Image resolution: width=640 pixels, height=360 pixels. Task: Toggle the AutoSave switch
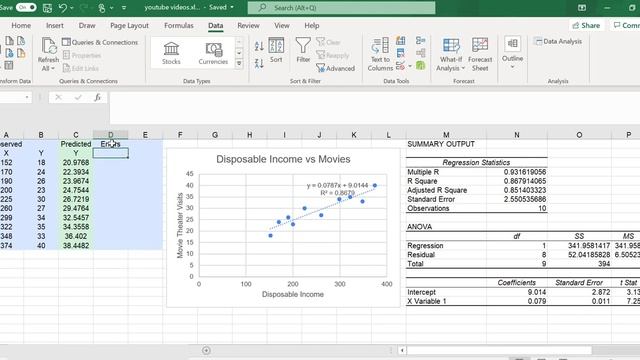coord(26,7)
